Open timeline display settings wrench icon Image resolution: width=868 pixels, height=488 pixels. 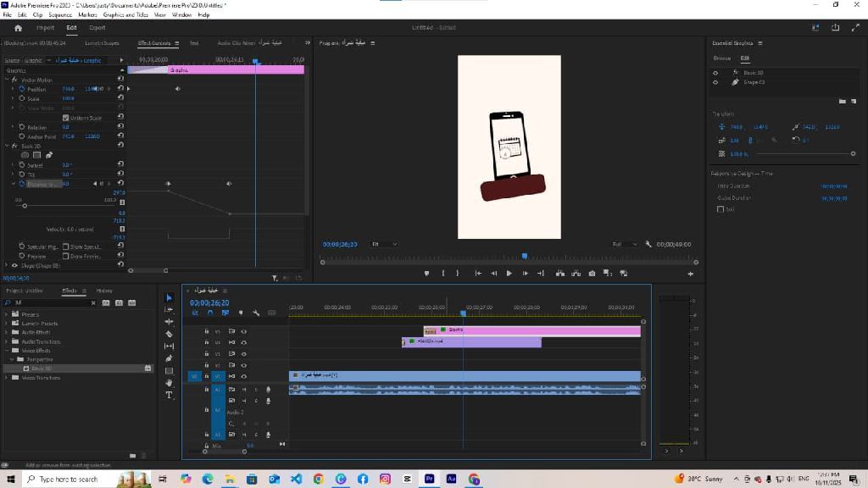256,313
